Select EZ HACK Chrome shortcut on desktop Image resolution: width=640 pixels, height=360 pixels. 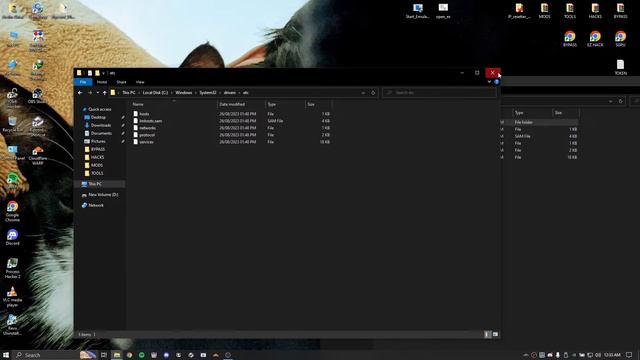(595, 39)
